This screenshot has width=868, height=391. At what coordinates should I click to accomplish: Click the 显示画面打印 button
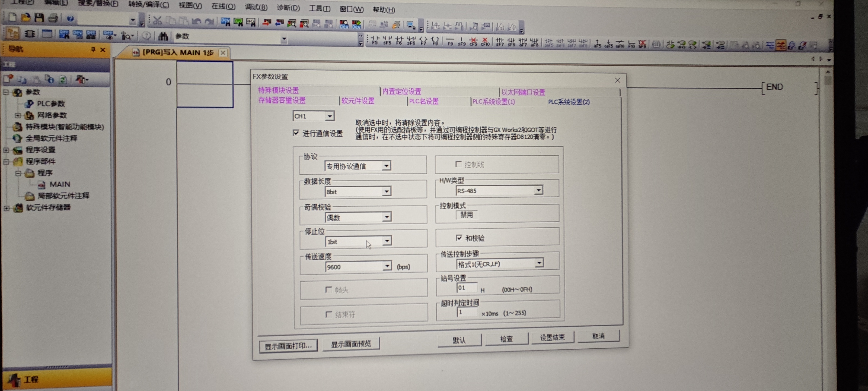point(288,346)
